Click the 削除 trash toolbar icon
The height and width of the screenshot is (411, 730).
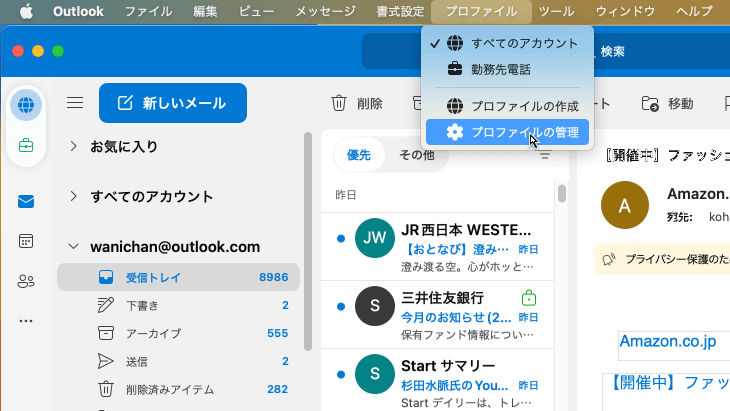coord(339,103)
